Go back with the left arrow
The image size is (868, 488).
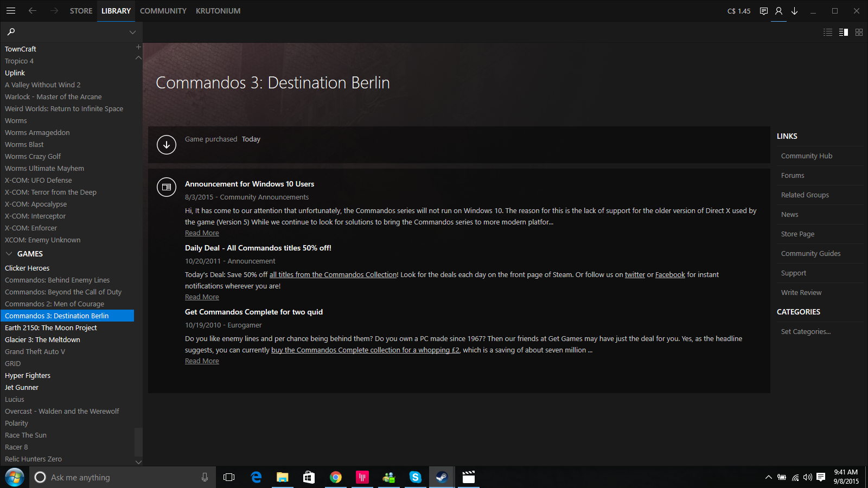[x=33, y=11]
